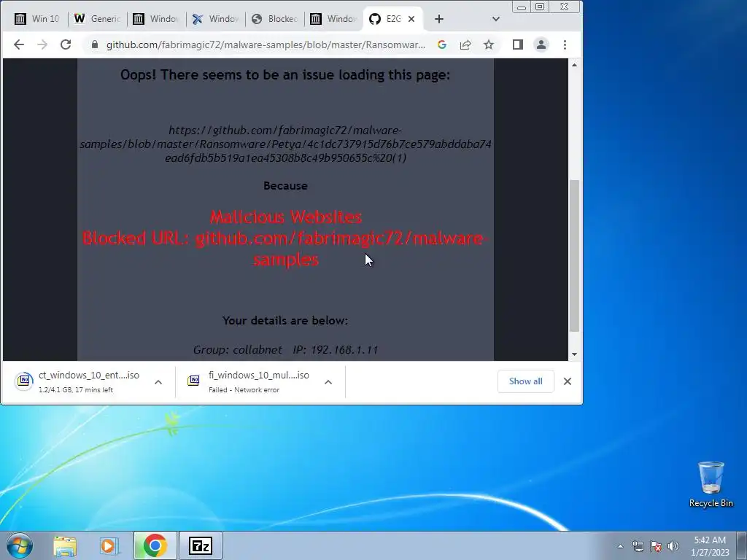
Task: Click the network tray icon
Action: [638, 546]
